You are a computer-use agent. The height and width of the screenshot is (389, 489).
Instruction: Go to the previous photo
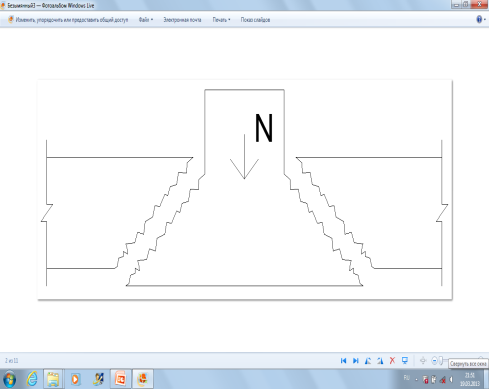pyautogui.click(x=343, y=361)
